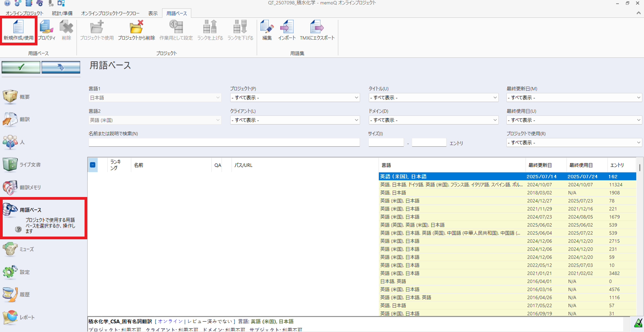Viewport: 644px width, 332px height.
Task: Open the タイトル(U) filter dropdown
Action: pos(433,97)
